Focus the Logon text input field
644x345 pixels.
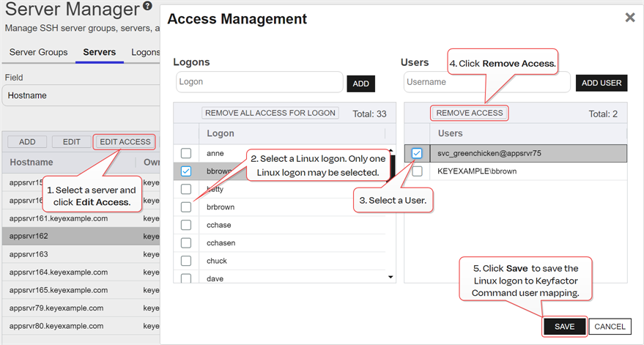[259, 82]
